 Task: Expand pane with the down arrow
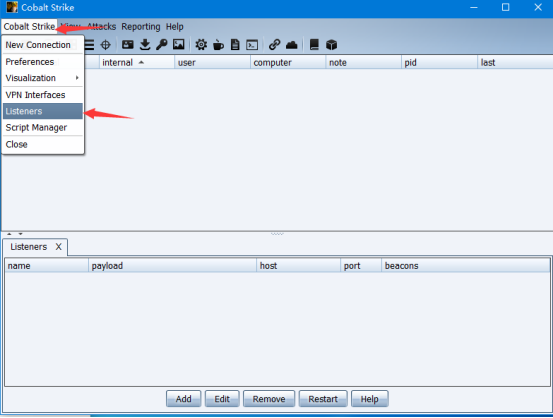20,234
